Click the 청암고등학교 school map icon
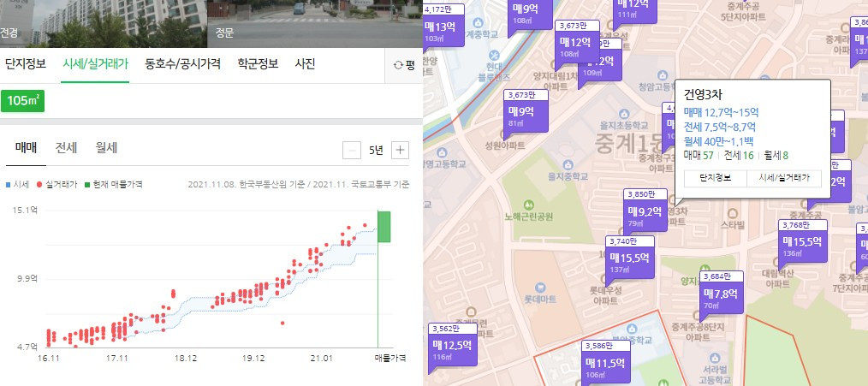Viewport: 868px width, 386px height. 663,74
